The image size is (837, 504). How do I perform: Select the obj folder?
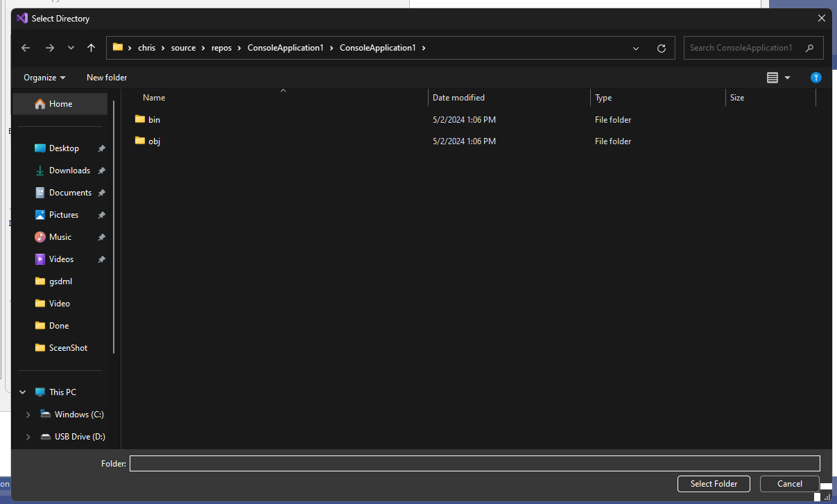pos(154,141)
